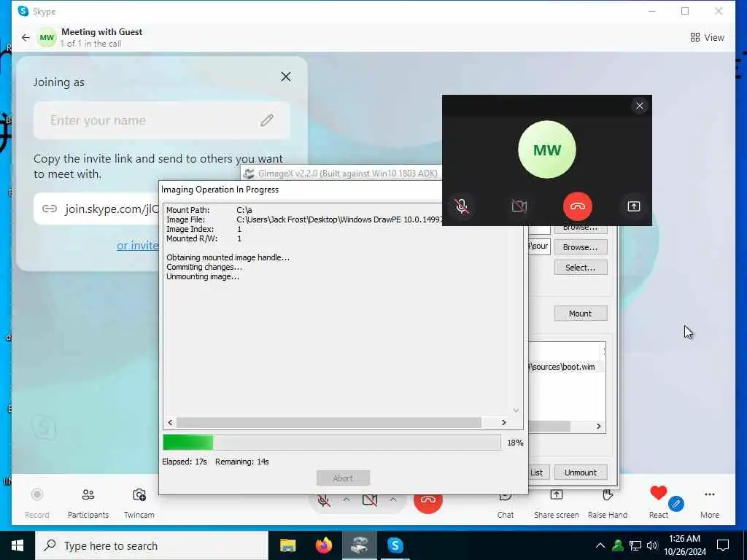Hang up from the mini call window

[578, 206]
